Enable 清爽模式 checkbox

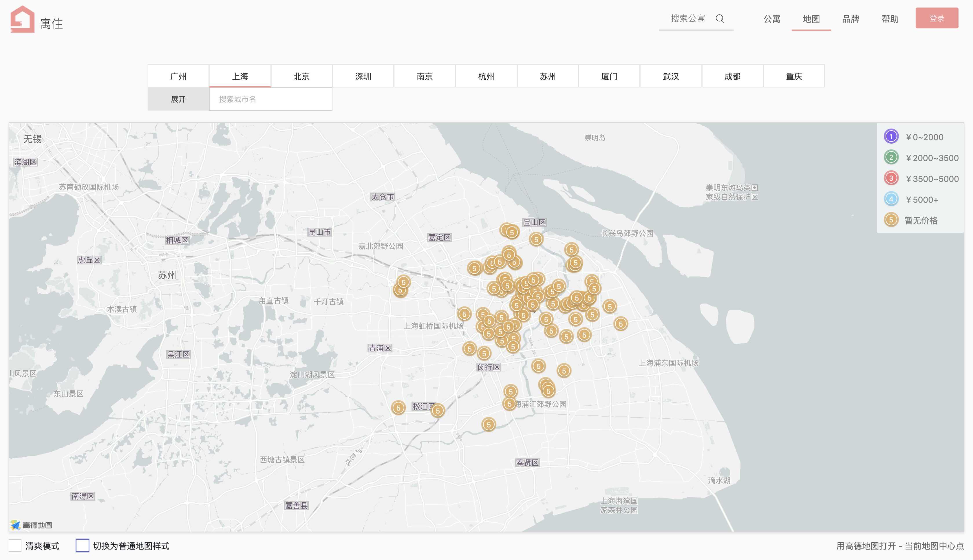coord(15,546)
